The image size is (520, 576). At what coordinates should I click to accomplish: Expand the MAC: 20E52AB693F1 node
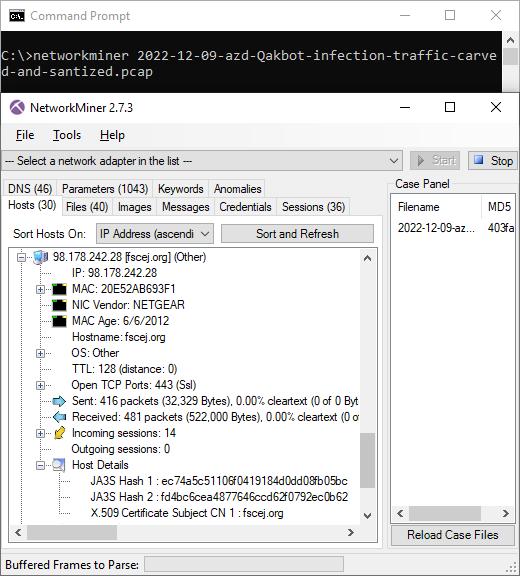point(40,289)
